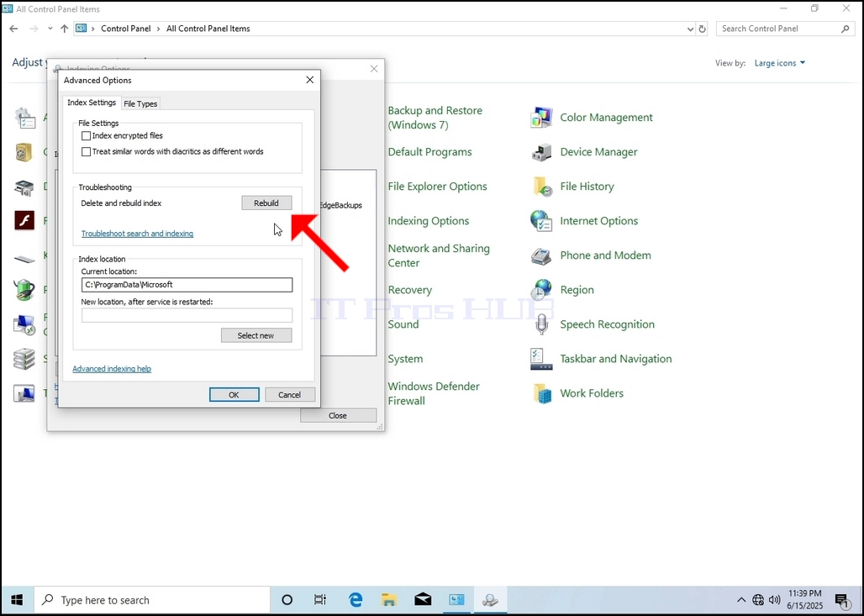Open the Internet Options icon
The image size is (864, 616).
(541, 221)
